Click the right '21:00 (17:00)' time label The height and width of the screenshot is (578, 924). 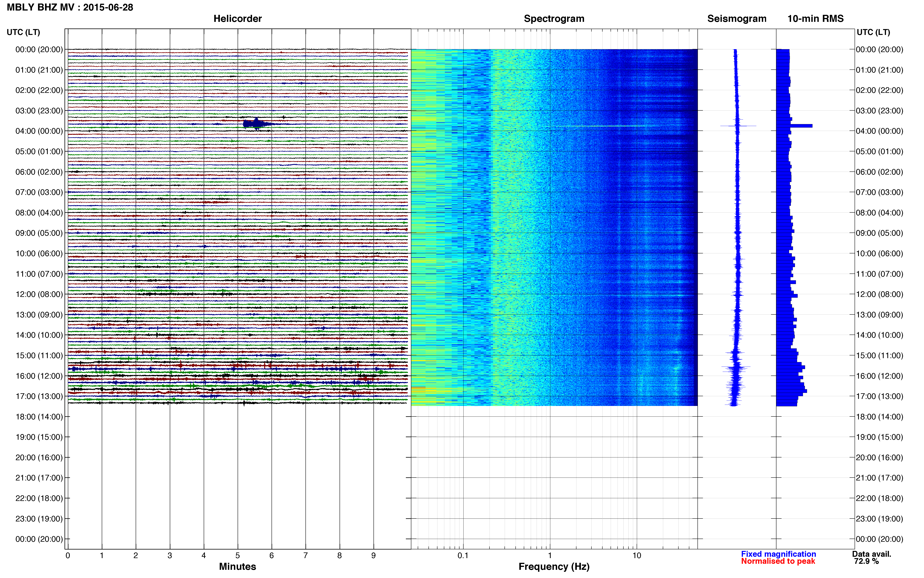(x=879, y=478)
